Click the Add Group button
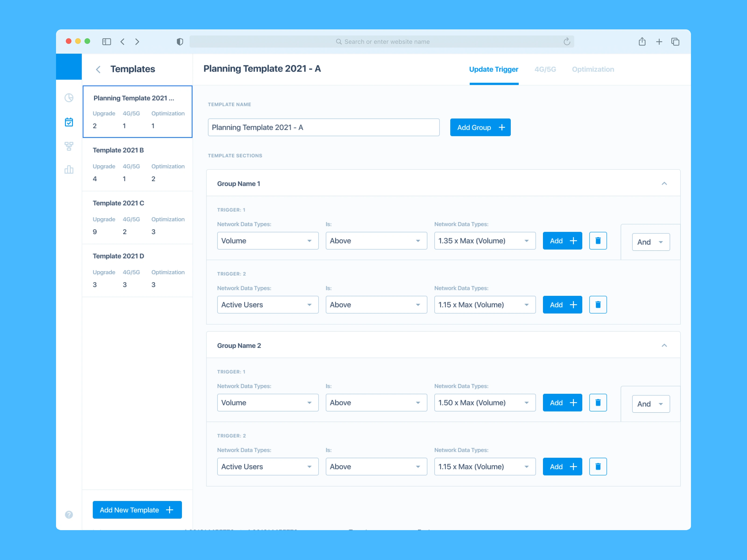The height and width of the screenshot is (560, 747). pyautogui.click(x=480, y=127)
